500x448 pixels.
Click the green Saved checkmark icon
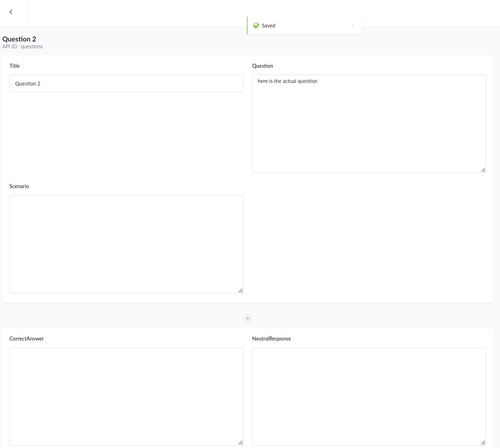tap(256, 25)
